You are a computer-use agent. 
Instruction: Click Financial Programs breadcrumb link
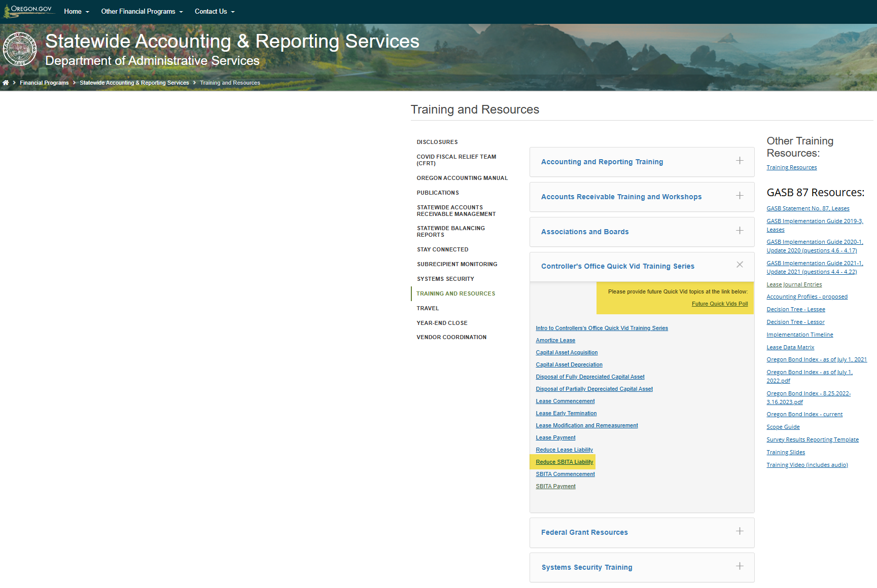coord(44,83)
